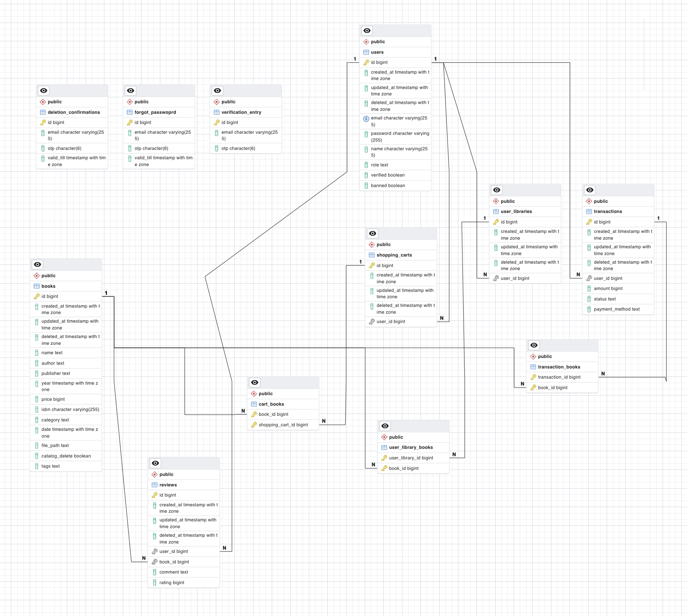Toggle eye icon on cart_books table
This screenshot has height=616, width=687.
coord(255,383)
